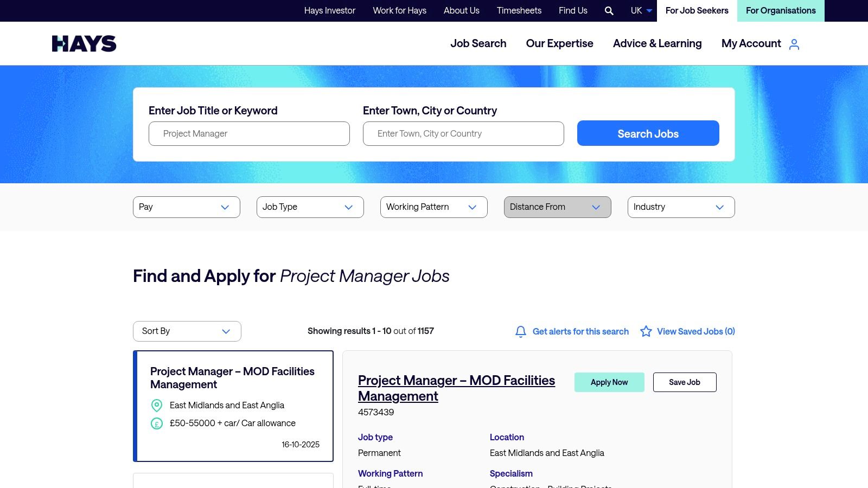
Task: Open Work for Hays link
Action: point(399,11)
